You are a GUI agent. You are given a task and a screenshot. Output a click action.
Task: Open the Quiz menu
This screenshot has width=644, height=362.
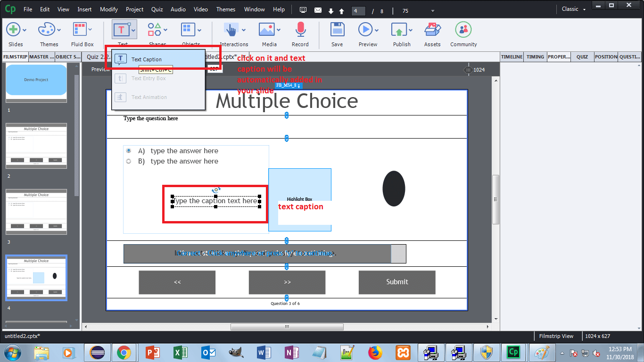157,9
